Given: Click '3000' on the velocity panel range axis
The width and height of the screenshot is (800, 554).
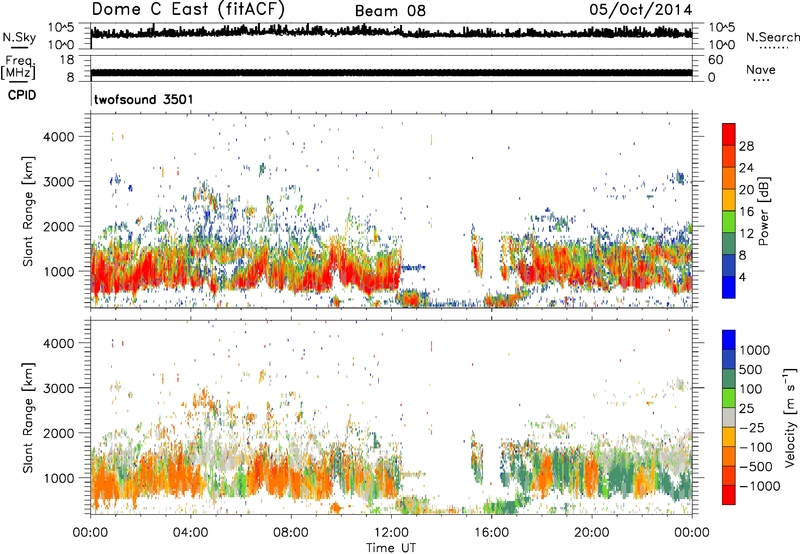Looking at the screenshot, I should [x=58, y=388].
